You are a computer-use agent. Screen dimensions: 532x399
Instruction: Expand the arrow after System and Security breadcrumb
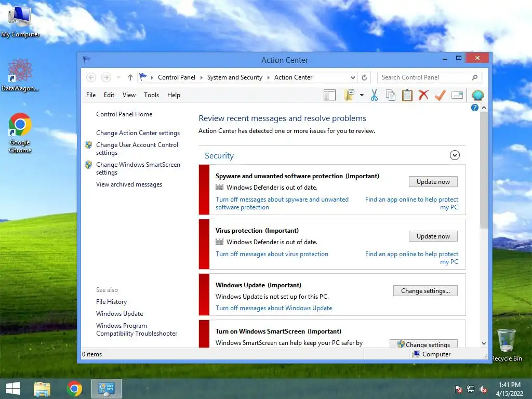(x=269, y=77)
